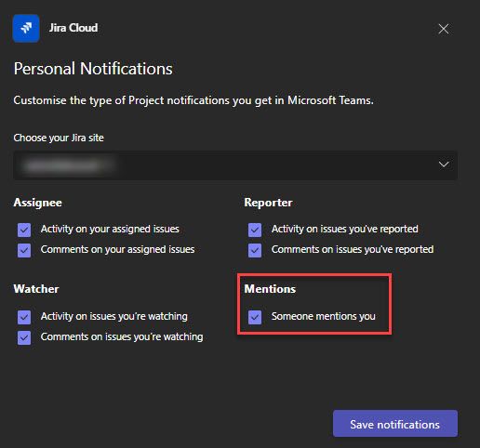Uncheck Someone mentions you checkbox

(x=255, y=317)
